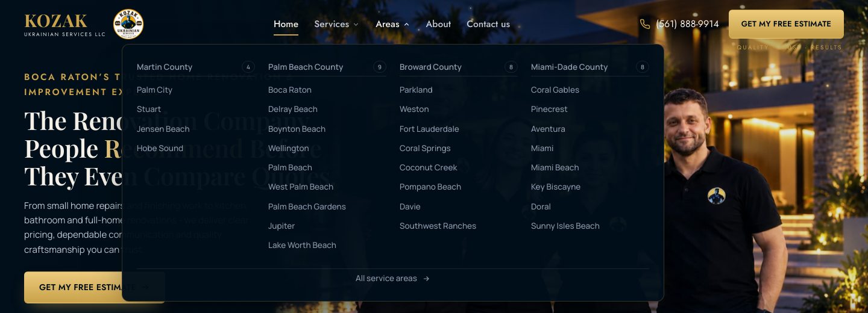Image resolution: width=868 pixels, height=313 pixels.
Task: Click the Martin County count badge 4
Action: click(248, 67)
